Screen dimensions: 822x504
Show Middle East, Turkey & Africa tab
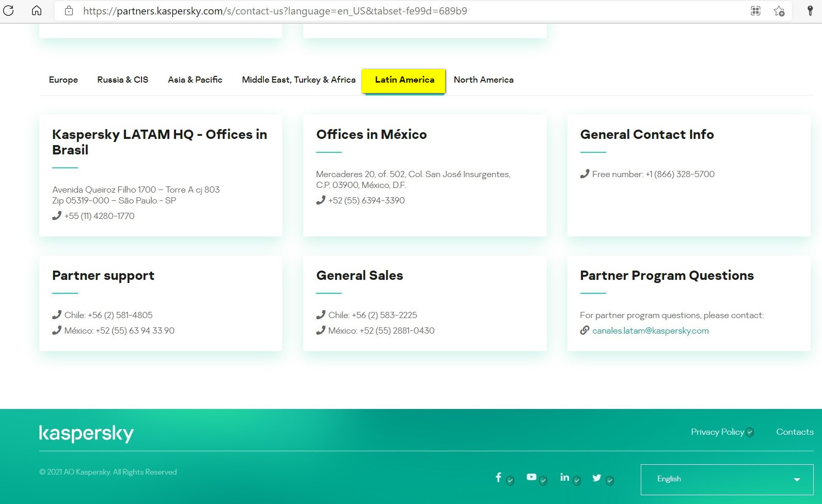298,80
